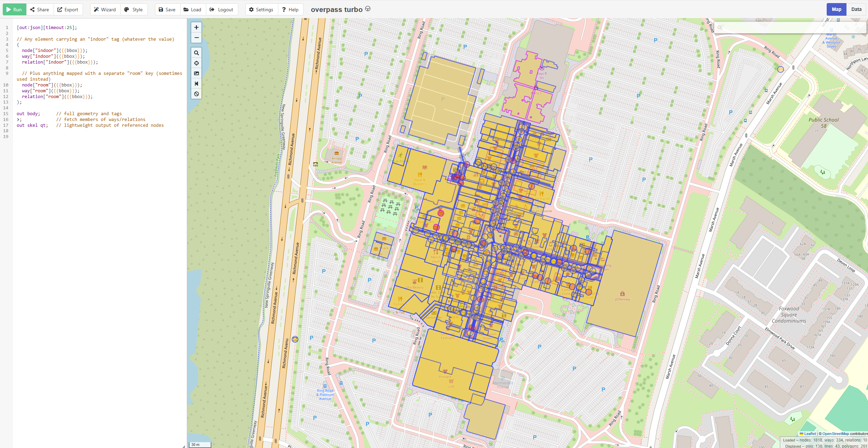Zoom to data with magnifier icon
The image size is (868, 448).
(196, 53)
